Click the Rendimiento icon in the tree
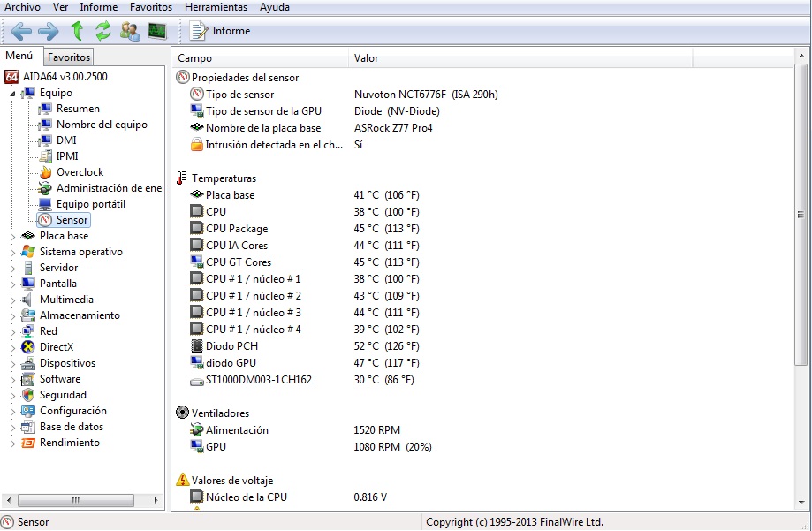The image size is (812, 531). (x=28, y=443)
